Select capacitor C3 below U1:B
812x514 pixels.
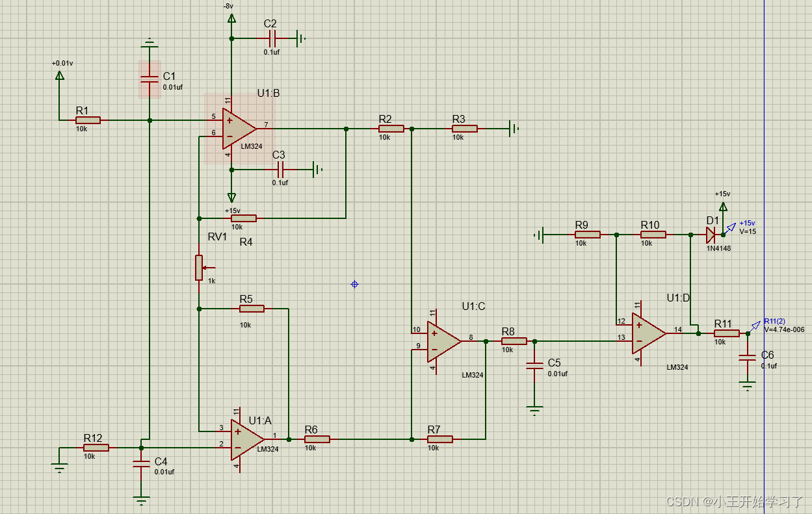point(280,170)
